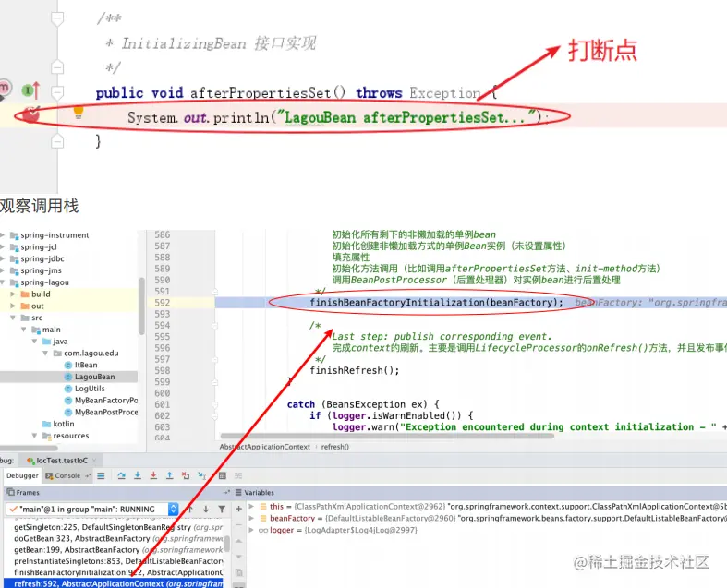Screen dimensions: 727x588
Task: Click the Frames panel title icon
Action: (x=11, y=492)
